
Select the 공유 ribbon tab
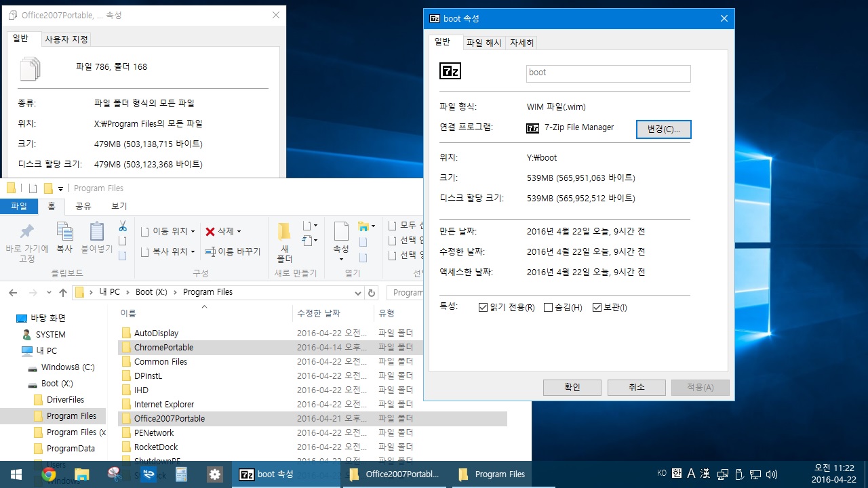coord(83,206)
